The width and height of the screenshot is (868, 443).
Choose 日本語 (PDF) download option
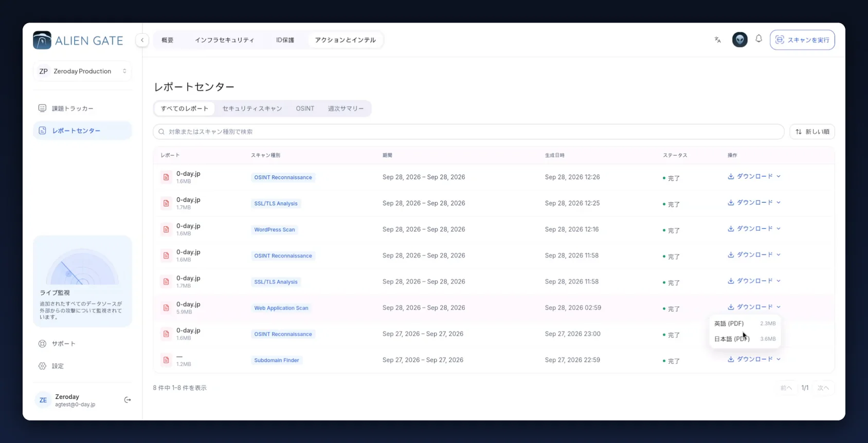[745, 339]
